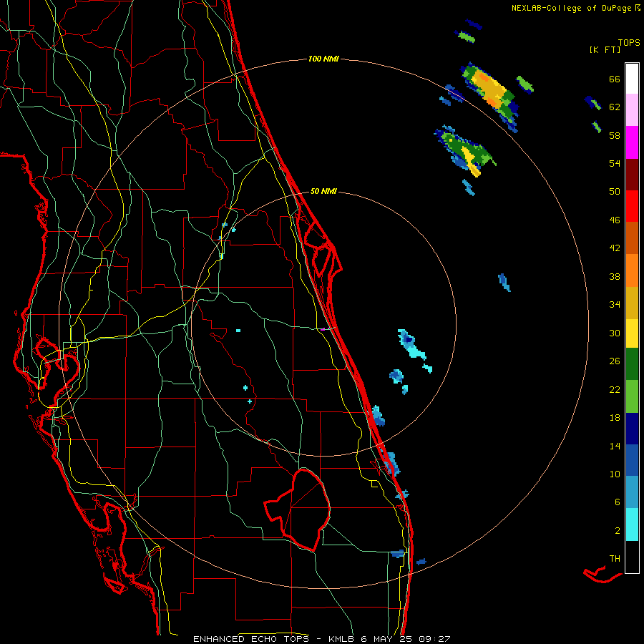Click the "46" scale value
Viewport: 644px width, 644px height.
[615, 220]
